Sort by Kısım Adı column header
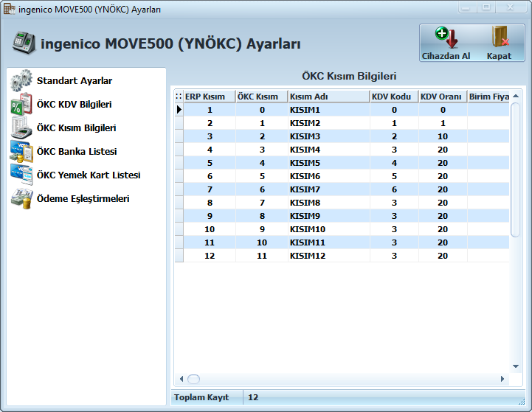Image resolution: width=532 pixels, height=412 pixels. (329, 97)
